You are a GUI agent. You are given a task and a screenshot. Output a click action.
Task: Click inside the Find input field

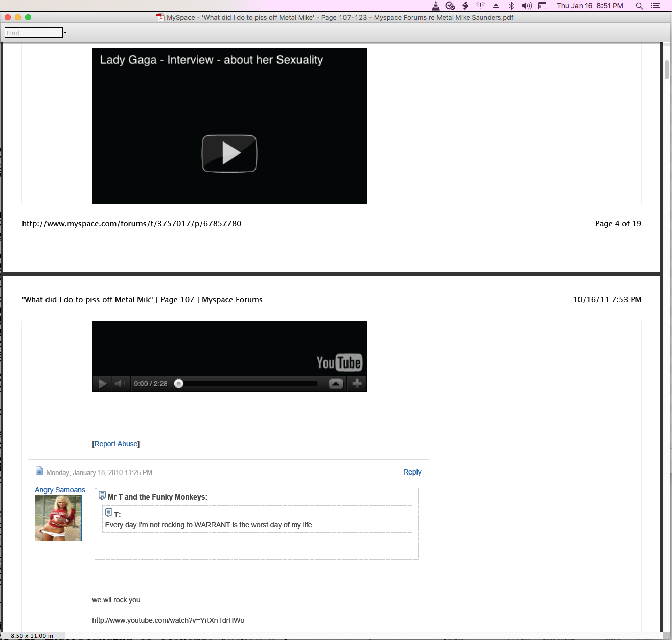(32, 32)
